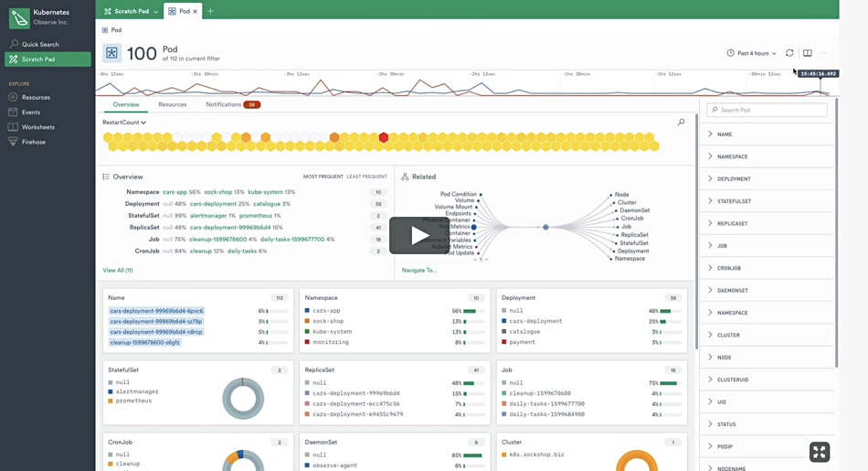Click the honeycomb search magnifier icon
Screen dimensions: 868x471
point(681,123)
